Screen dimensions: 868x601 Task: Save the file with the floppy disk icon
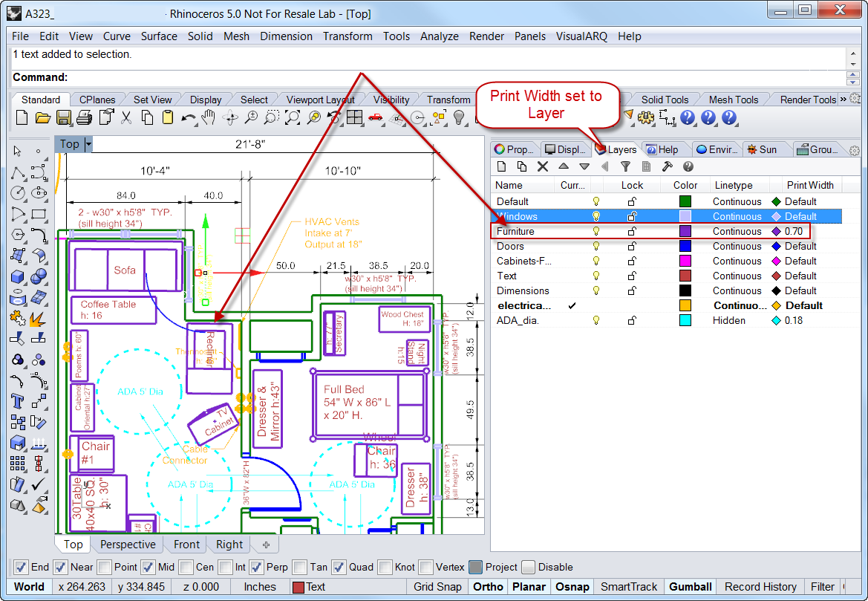[x=64, y=117]
